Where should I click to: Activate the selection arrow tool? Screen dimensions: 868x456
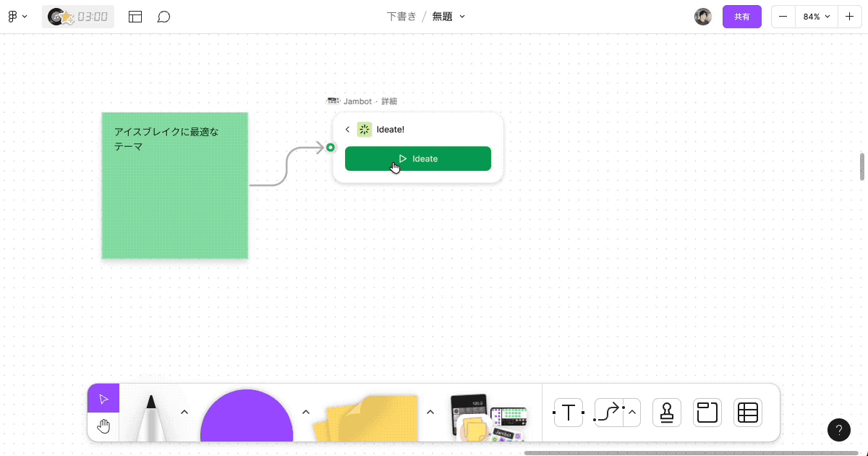tap(103, 397)
